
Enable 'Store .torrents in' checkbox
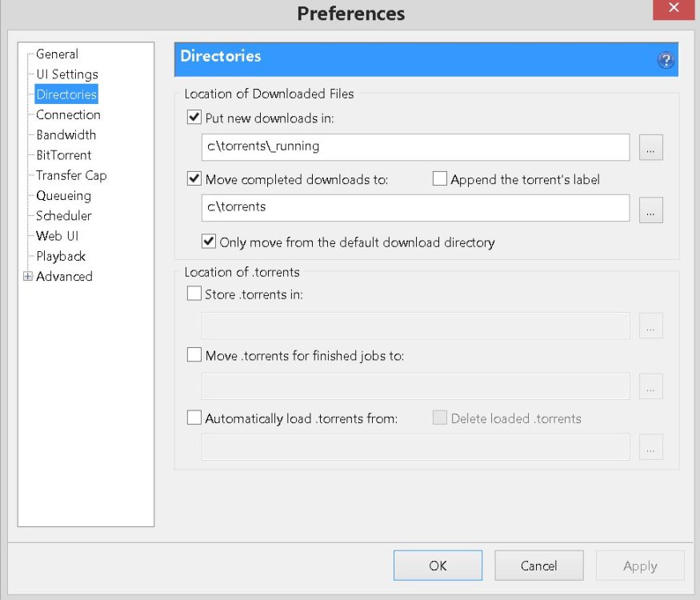(x=194, y=294)
